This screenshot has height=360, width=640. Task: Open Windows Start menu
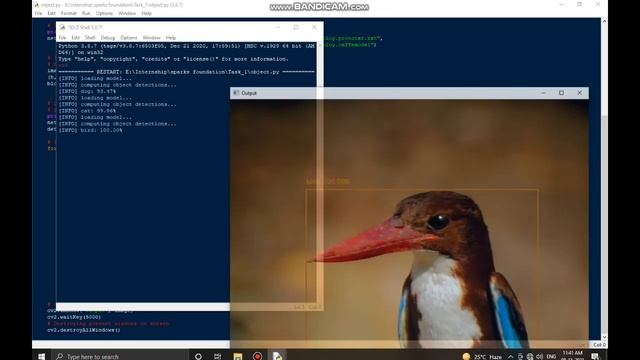(41, 356)
